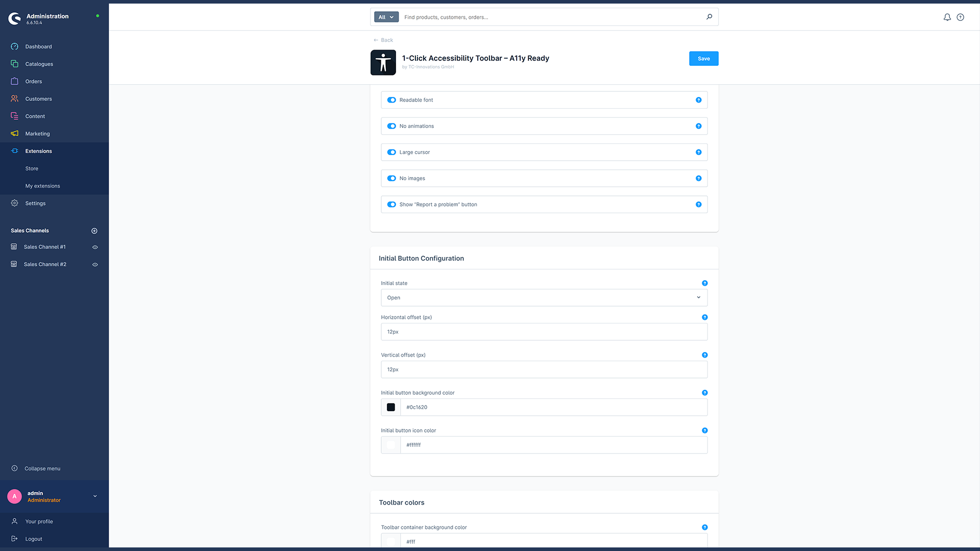Image resolution: width=980 pixels, height=551 pixels.
Task: Click the Vertical offset input field
Action: [544, 369]
